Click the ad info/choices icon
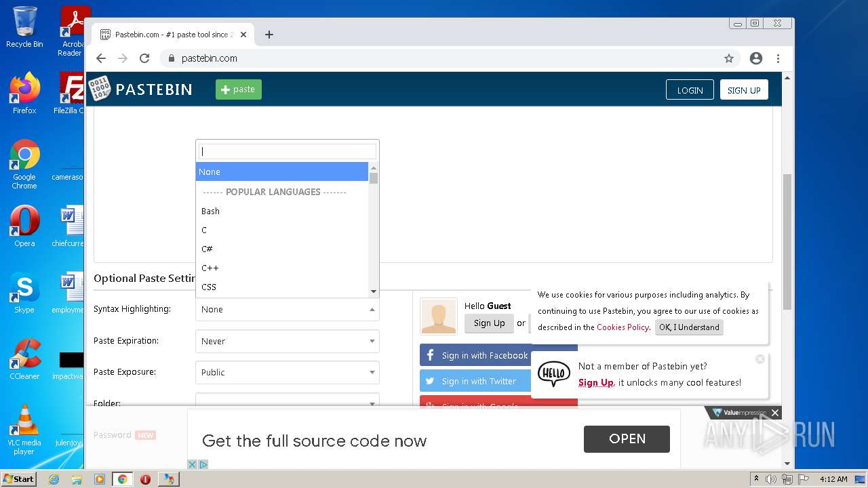Viewport: 868px width, 488px height. tap(203, 464)
